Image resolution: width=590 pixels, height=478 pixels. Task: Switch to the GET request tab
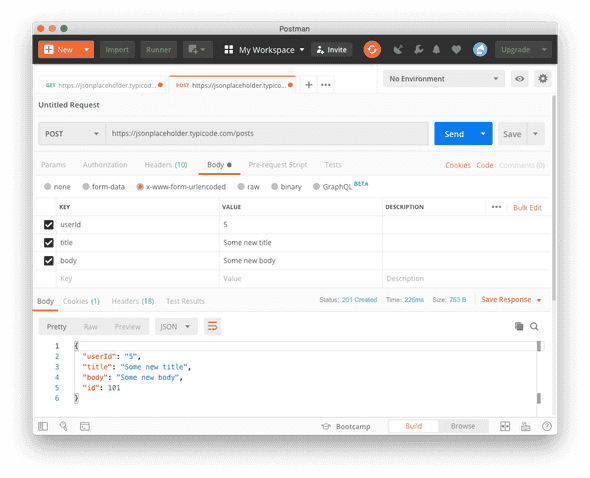pyautogui.click(x=103, y=85)
